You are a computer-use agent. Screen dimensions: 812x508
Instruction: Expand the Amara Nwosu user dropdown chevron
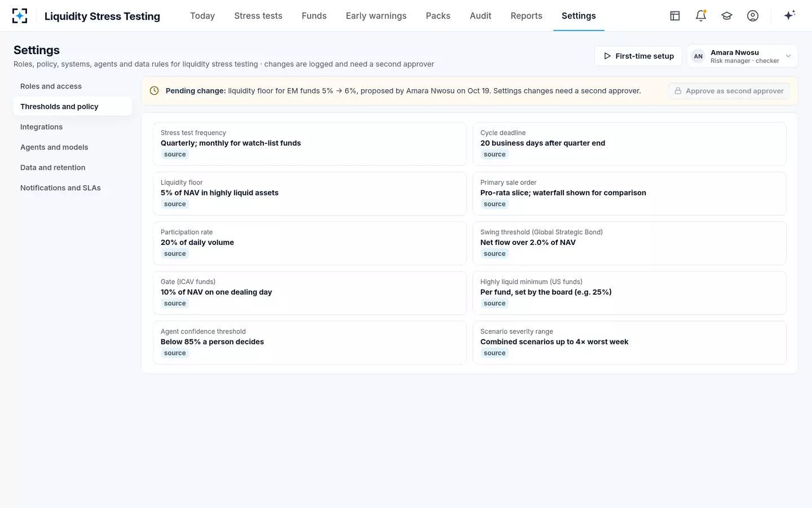click(x=788, y=56)
